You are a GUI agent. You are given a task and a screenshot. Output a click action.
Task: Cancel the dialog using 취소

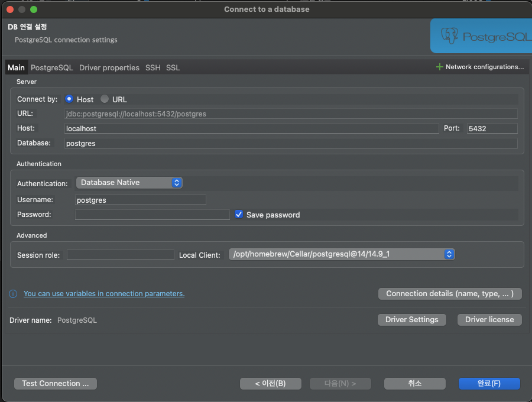415,383
